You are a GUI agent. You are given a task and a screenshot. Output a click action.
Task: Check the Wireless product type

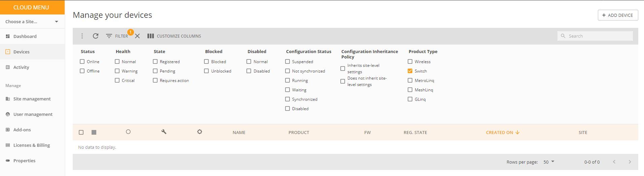pyautogui.click(x=410, y=61)
